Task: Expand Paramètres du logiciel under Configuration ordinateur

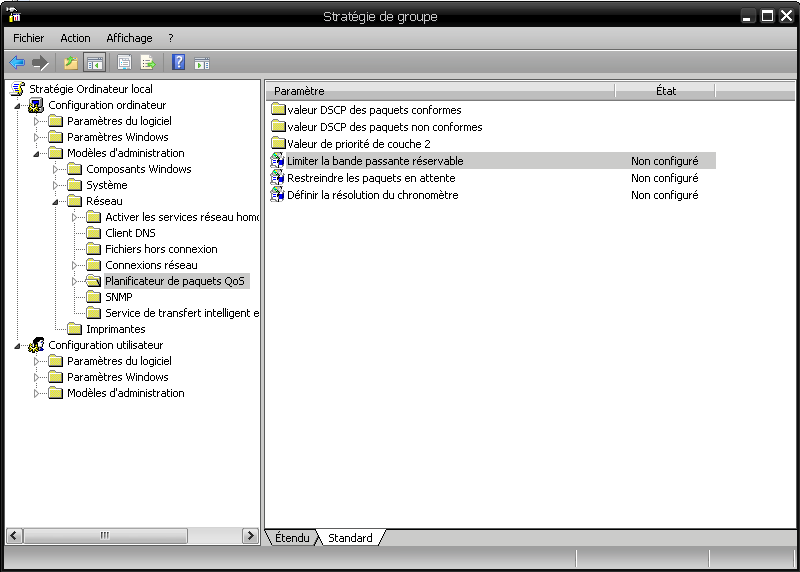Action: tap(36, 121)
